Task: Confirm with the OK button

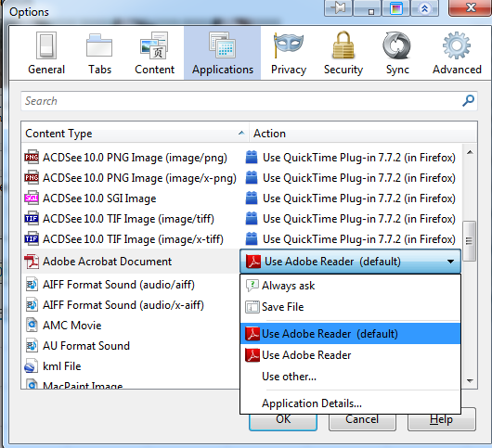Action: (x=283, y=421)
